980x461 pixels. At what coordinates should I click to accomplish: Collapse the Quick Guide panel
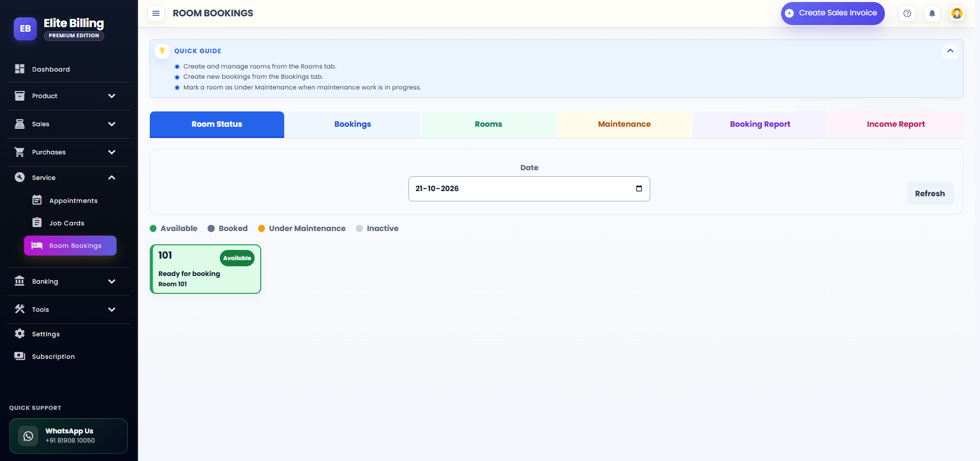[950, 51]
